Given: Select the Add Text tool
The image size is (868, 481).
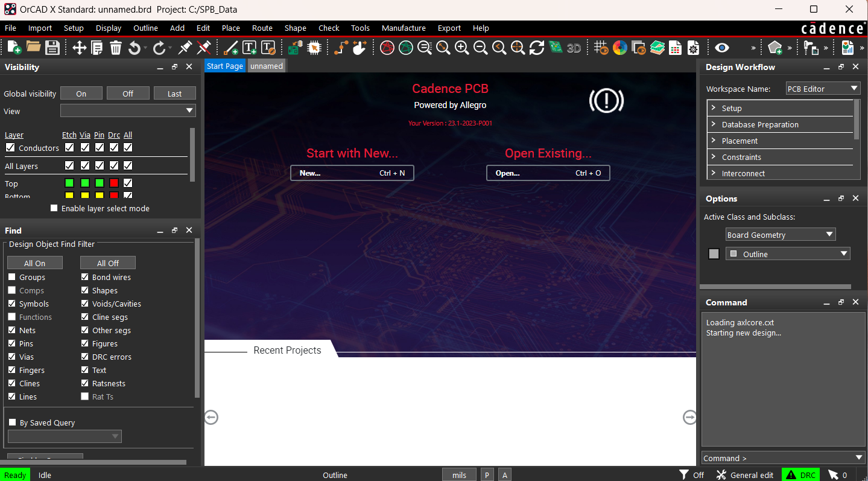Looking at the screenshot, I should click(x=249, y=48).
